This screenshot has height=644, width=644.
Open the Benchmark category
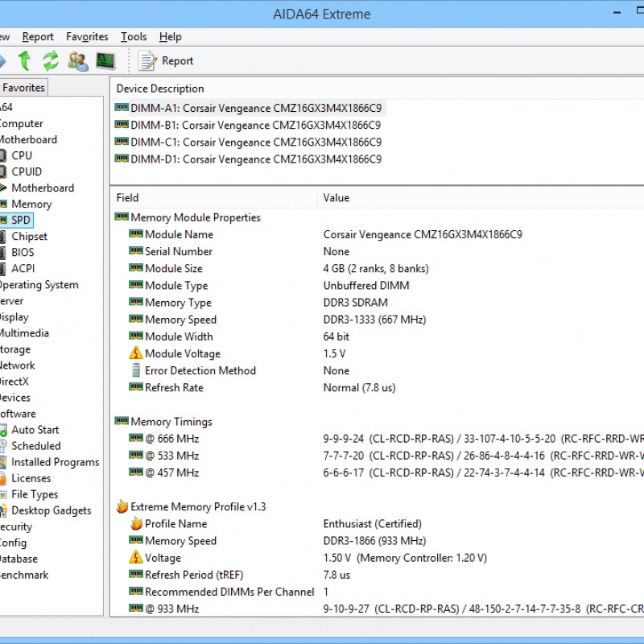tap(24, 575)
